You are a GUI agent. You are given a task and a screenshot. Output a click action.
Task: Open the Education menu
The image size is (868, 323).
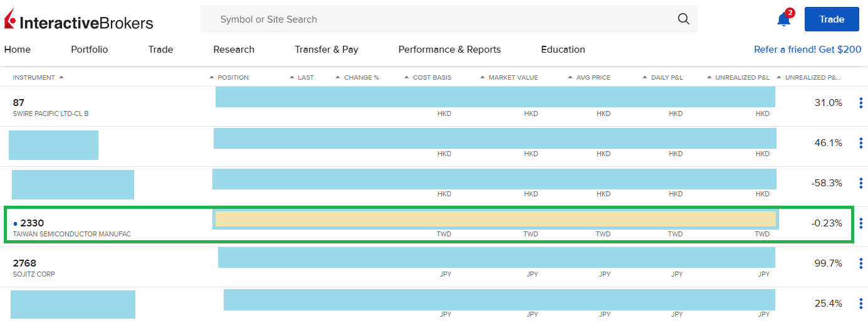[x=563, y=50]
